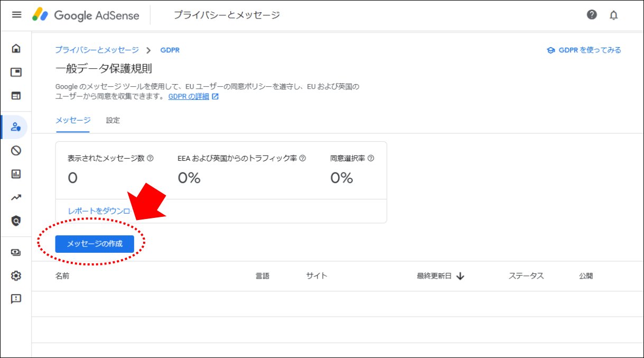Open Optimization trend arrow sidebar icon

point(16,197)
